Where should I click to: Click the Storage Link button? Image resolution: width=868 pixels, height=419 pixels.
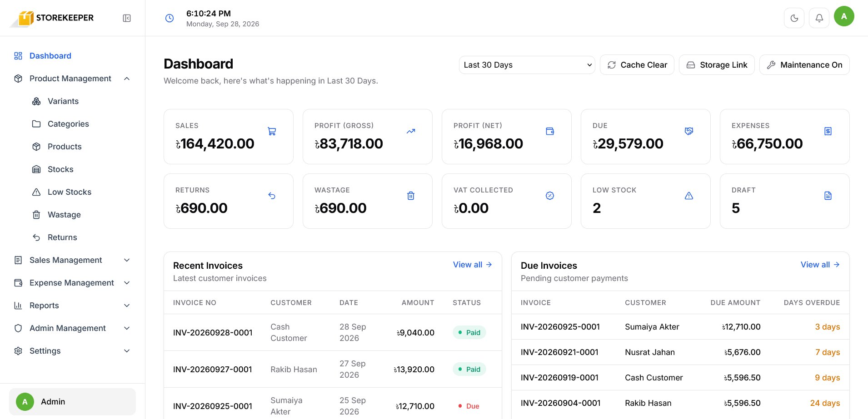717,65
